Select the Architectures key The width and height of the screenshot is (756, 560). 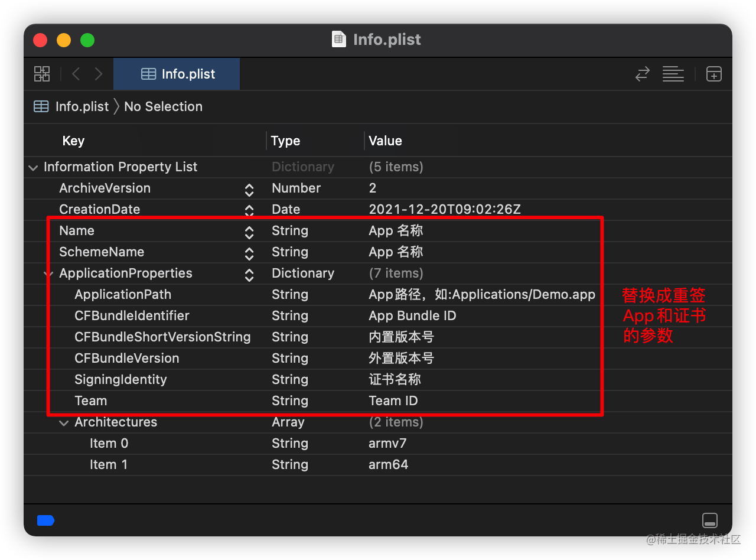(116, 422)
